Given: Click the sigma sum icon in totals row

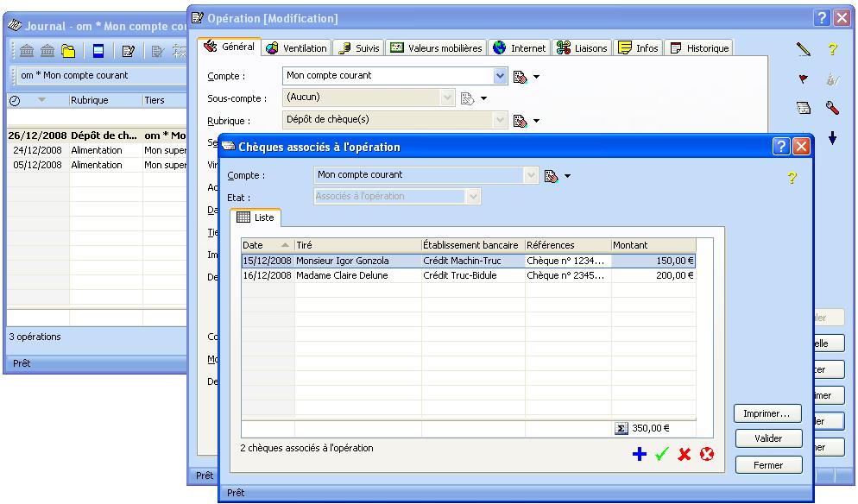Looking at the screenshot, I should pyautogui.click(x=621, y=427).
